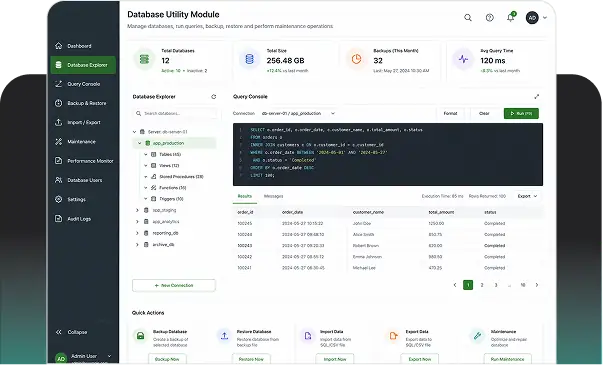Switch to the Messages tab
Image resolution: width=603 pixels, height=365 pixels.
(x=273, y=196)
